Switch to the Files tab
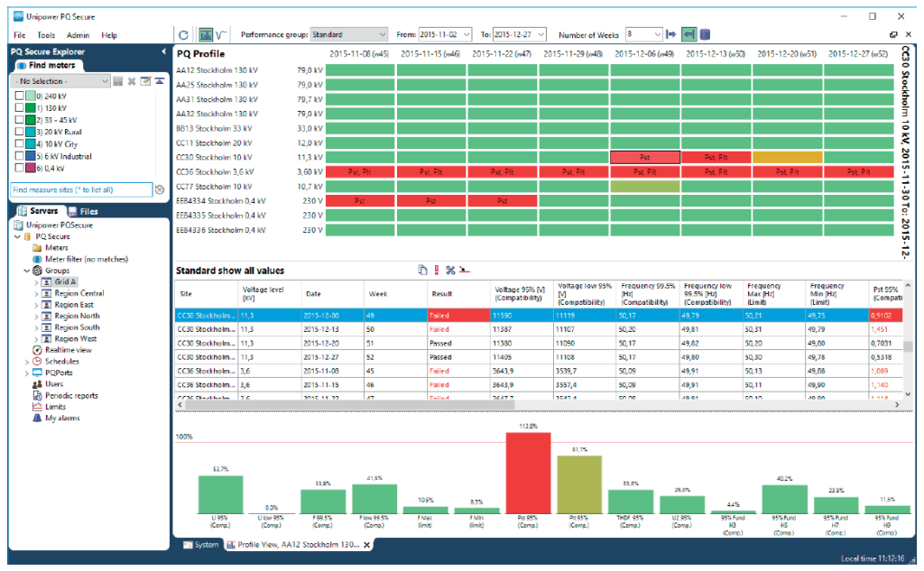 (x=83, y=211)
